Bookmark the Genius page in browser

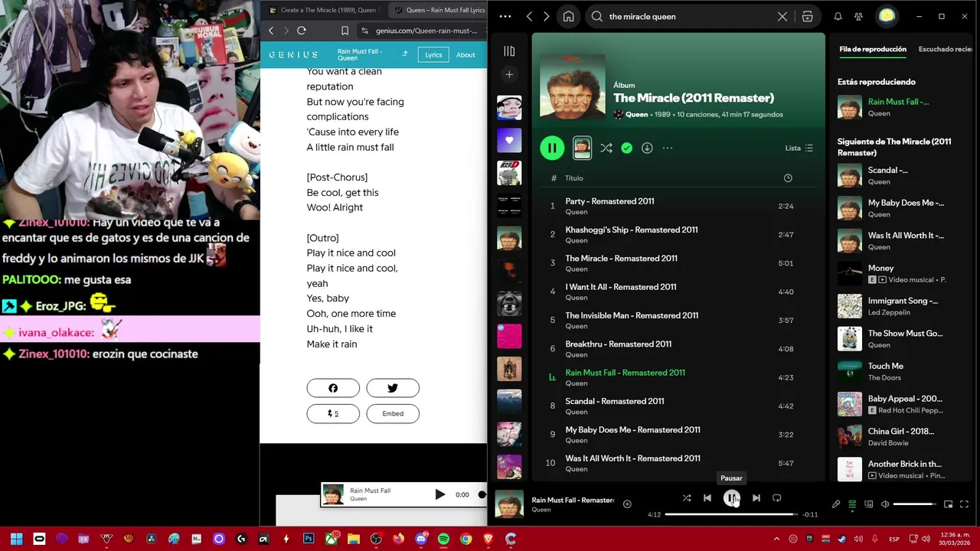point(345,31)
